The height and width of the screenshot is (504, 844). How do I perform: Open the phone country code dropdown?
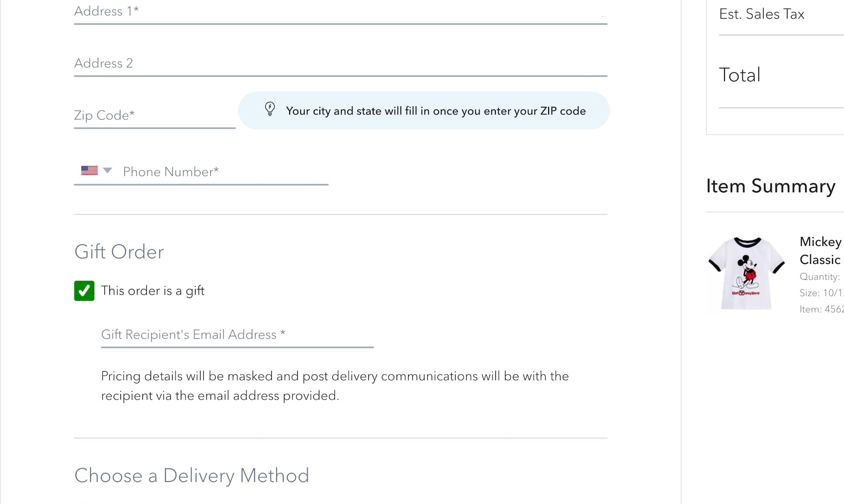tap(107, 171)
